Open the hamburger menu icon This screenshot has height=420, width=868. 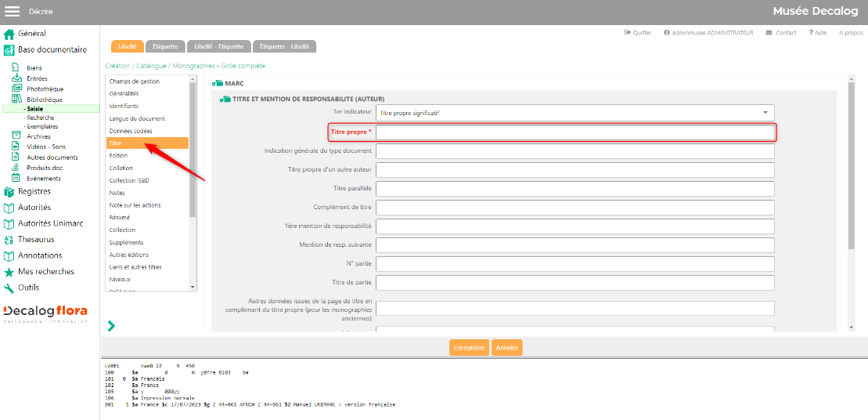[13, 11]
